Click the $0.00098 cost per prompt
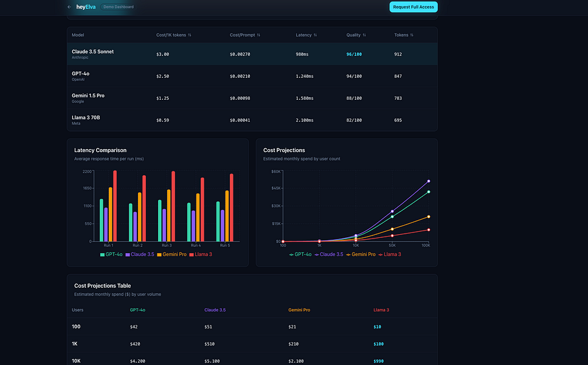Screen dimensions: 588x365 pos(240,99)
